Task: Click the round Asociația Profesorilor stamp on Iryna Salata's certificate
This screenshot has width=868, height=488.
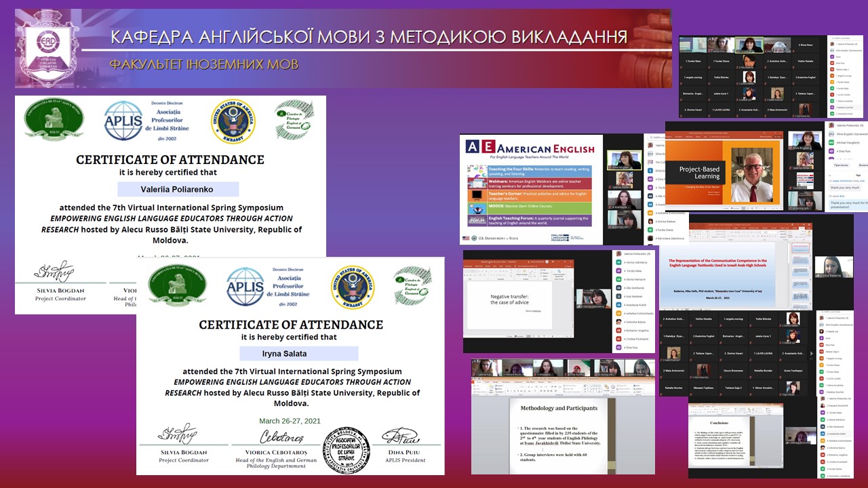Action: point(347,450)
